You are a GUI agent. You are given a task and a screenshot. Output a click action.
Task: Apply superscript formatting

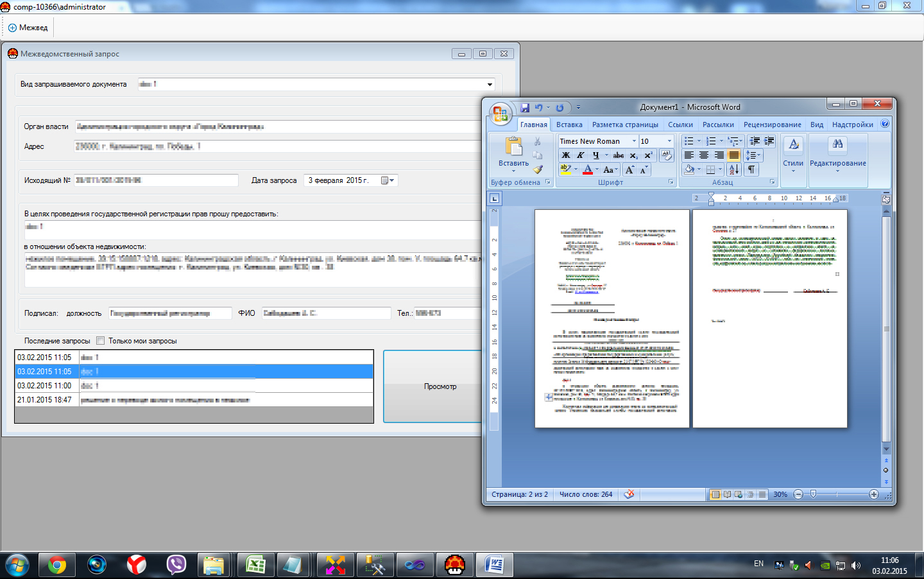648,155
